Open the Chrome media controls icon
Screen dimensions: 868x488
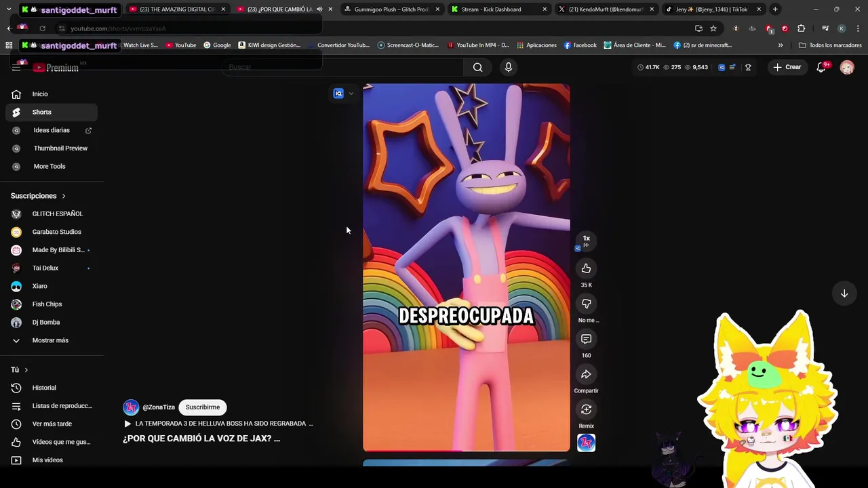(x=825, y=28)
